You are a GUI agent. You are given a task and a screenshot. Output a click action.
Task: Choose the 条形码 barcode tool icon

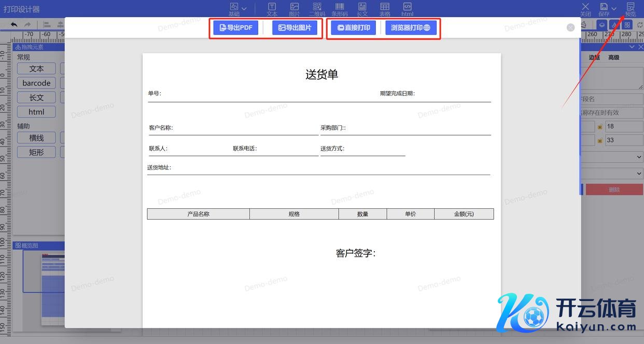pos(340,9)
